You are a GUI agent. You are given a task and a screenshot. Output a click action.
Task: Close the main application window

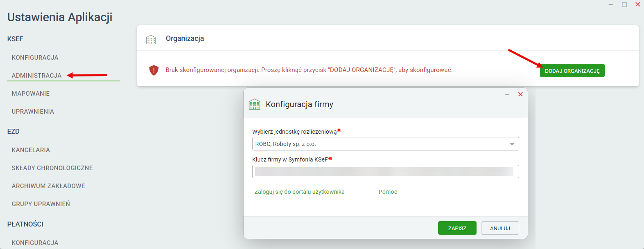click(637, 4)
